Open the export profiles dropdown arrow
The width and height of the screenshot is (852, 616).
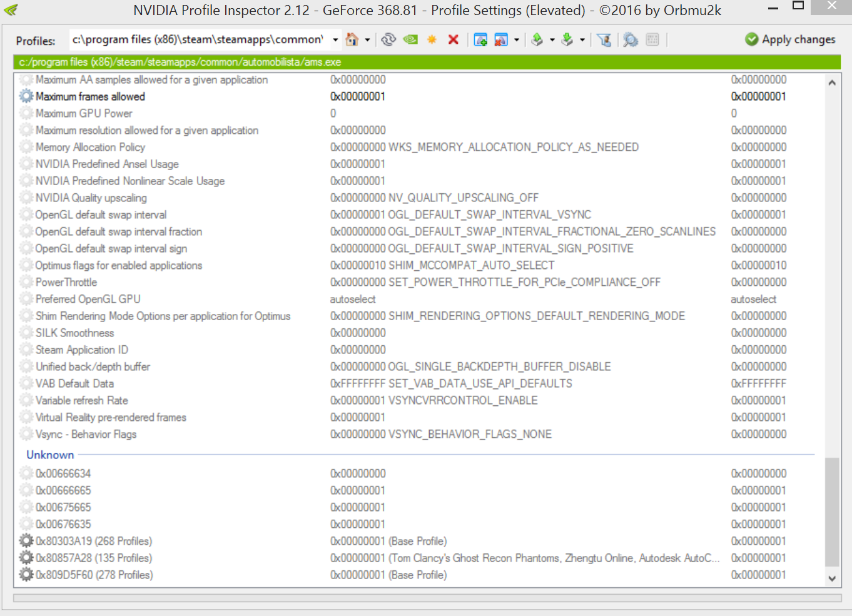tap(552, 40)
